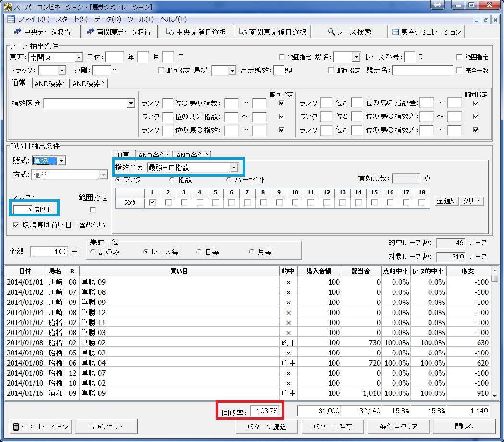The height and width of the screenshot is (442, 504).
Task: Click the クリア button
Action: point(471,201)
